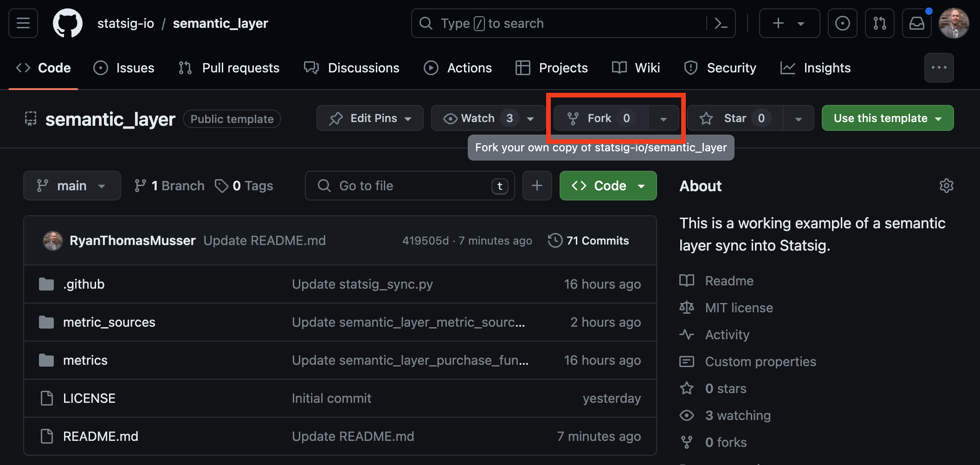
Task: Switch to the Pull requests tab
Action: [229, 68]
